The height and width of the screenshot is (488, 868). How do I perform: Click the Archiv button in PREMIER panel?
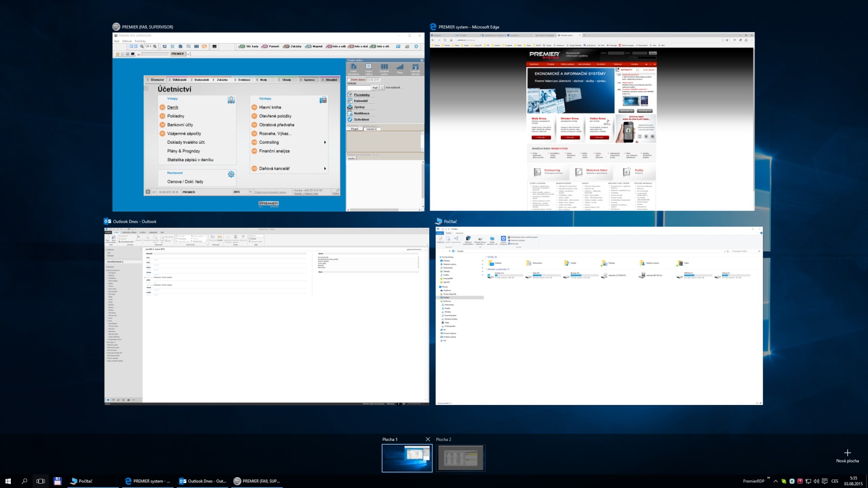[352, 158]
